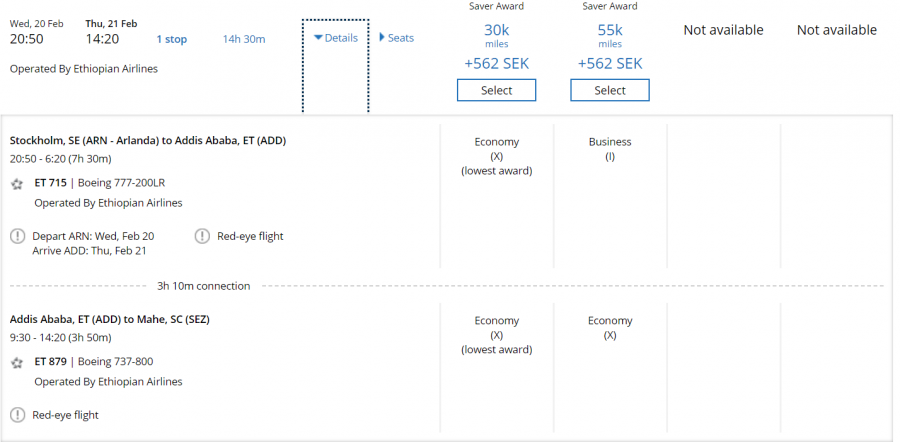This screenshot has width=900, height=442.
Task: Click the ET 715 flight number
Action: click(49, 183)
